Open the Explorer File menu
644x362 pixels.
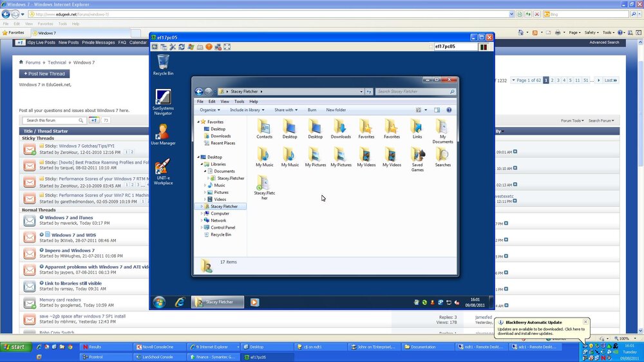[x=200, y=102]
